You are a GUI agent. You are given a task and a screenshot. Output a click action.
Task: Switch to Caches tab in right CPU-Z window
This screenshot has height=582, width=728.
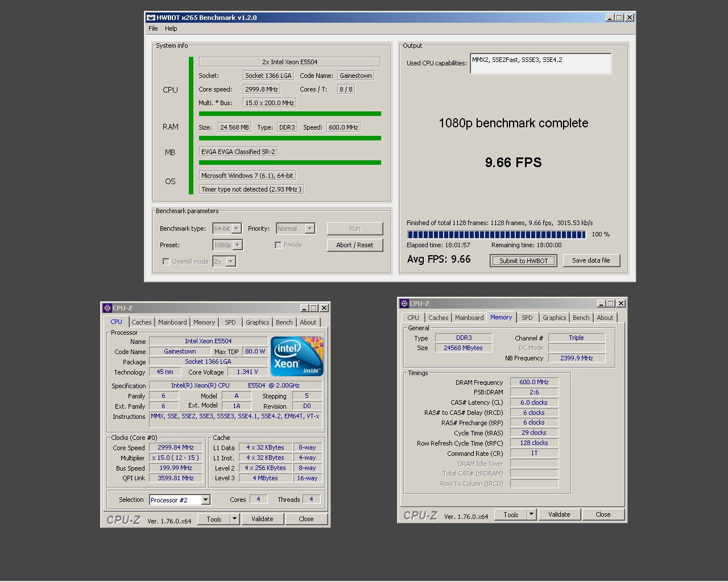point(439,318)
